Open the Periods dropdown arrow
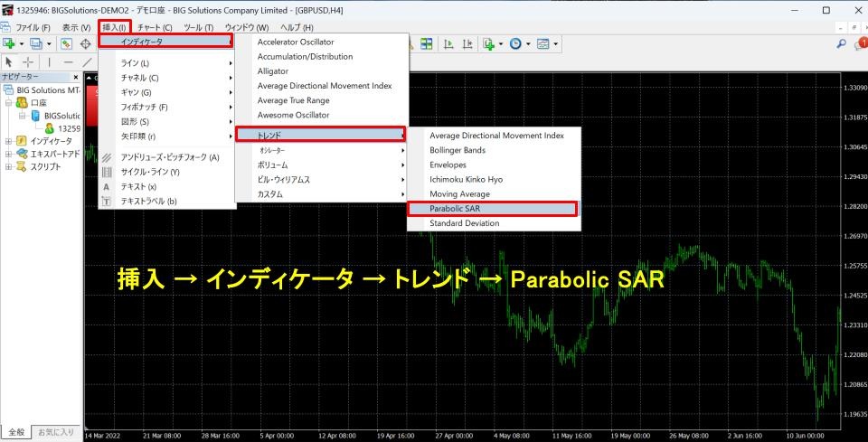 [528, 43]
